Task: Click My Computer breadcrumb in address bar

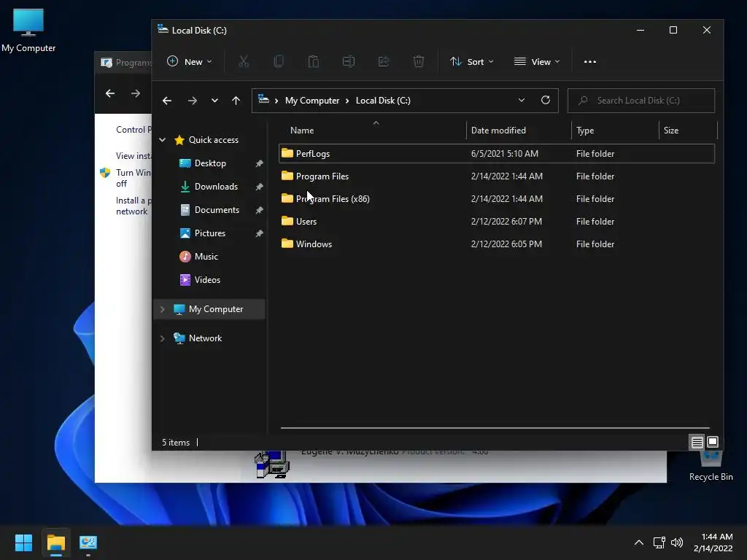Action: (312, 101)
